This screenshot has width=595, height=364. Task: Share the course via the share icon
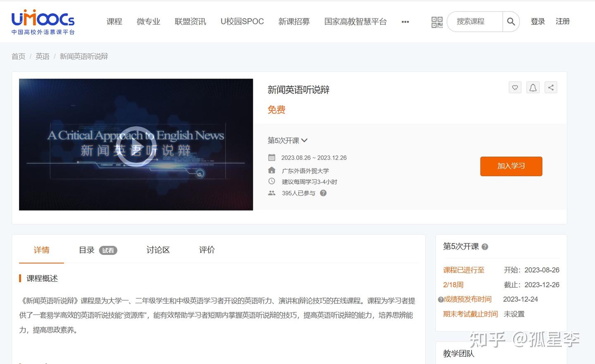coord(551,87)
